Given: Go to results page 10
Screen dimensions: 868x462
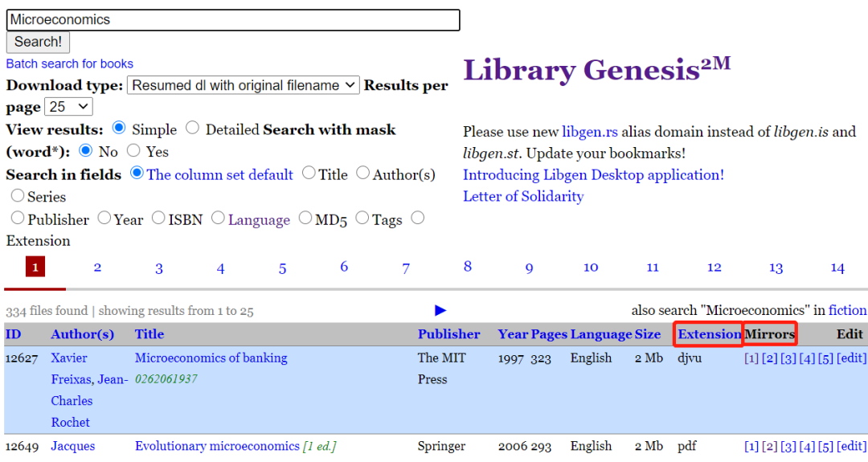Looking at the screenshot, I should point(591,268).
